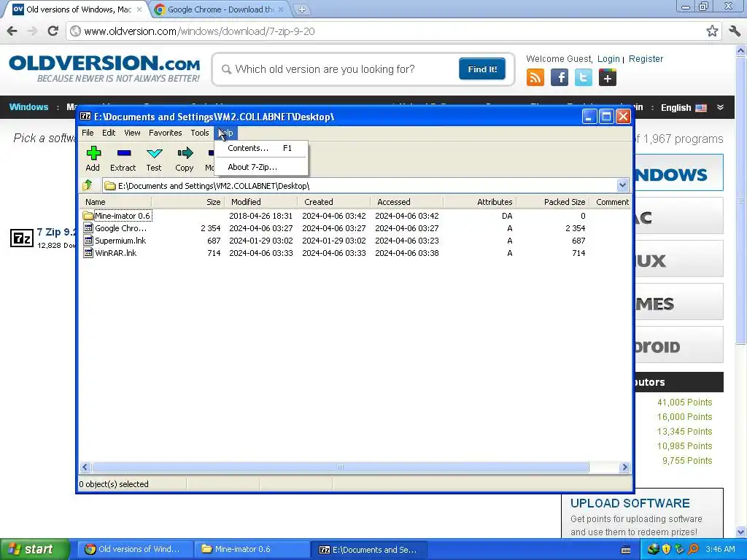Viewport: 747px width, 560px height.
Task: Open the Twitter icon on OldVersion
Action: 583,77
